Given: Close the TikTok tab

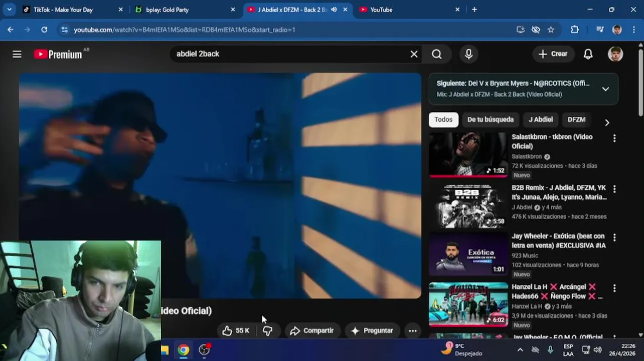Looking at the screenshot, I should pyautogui.click(x=120, y=10).
